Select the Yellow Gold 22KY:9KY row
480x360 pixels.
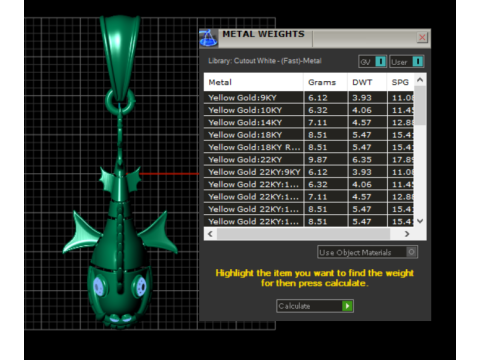(309, 172)
